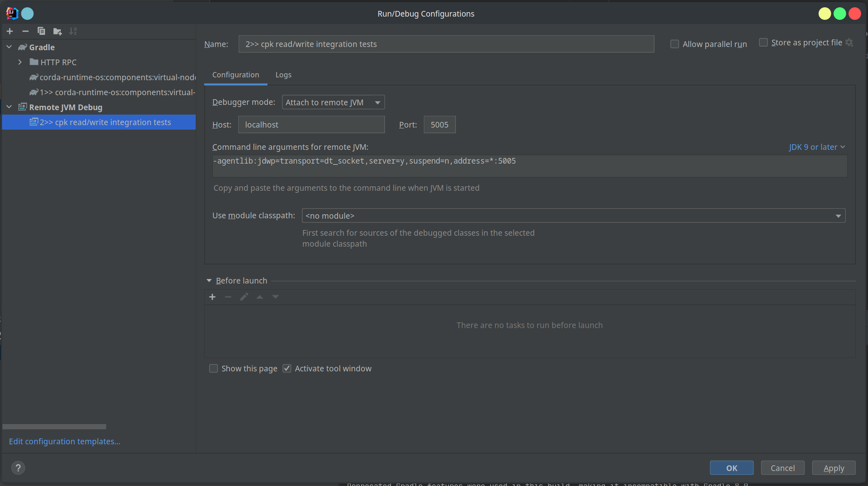This screenshot has width=868, height=486.
Task: Open Store as project file gear settings
Action: [x=849, y=43]
